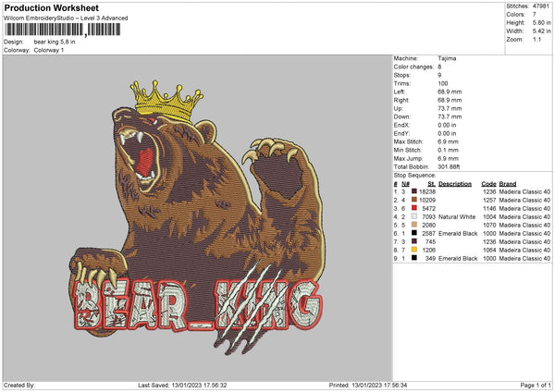
Task: Click the 'Brand' column header
Action: [x=508, y=184]
